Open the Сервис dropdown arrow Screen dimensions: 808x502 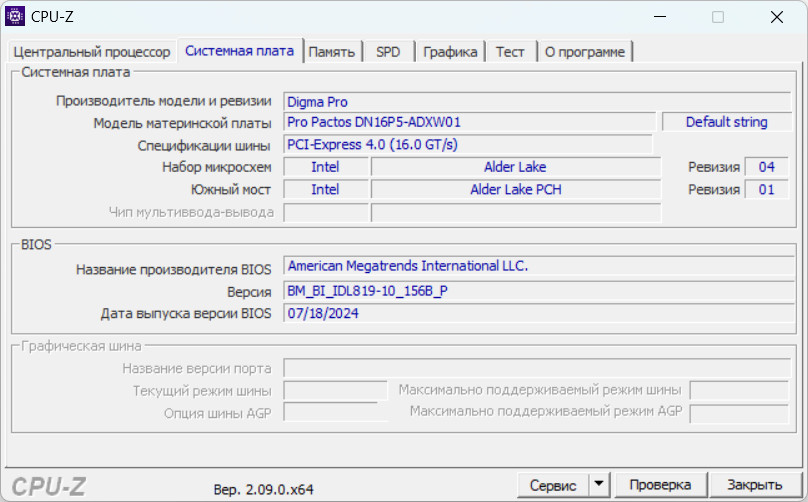pos(599,484)
